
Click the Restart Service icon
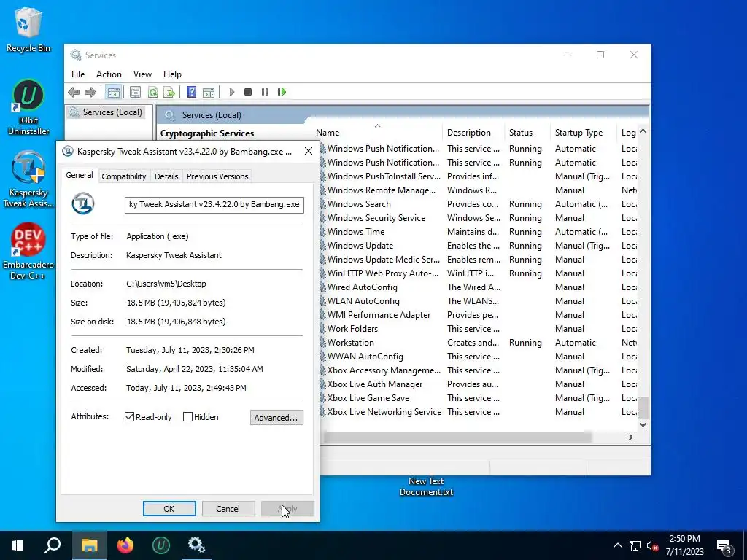click(282, 92)
